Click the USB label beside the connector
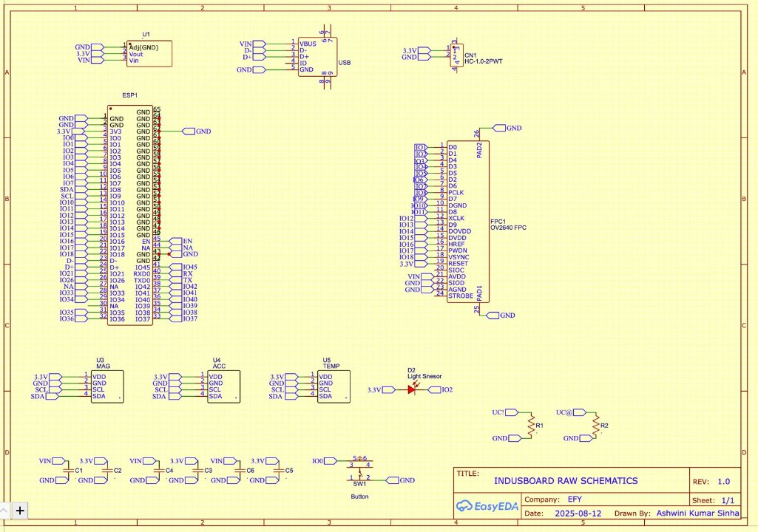 (x=345, y=63)
